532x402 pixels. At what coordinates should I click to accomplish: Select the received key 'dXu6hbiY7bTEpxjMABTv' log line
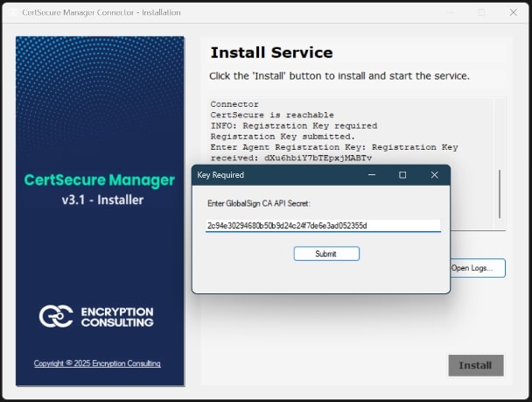(x=291, y=158)
